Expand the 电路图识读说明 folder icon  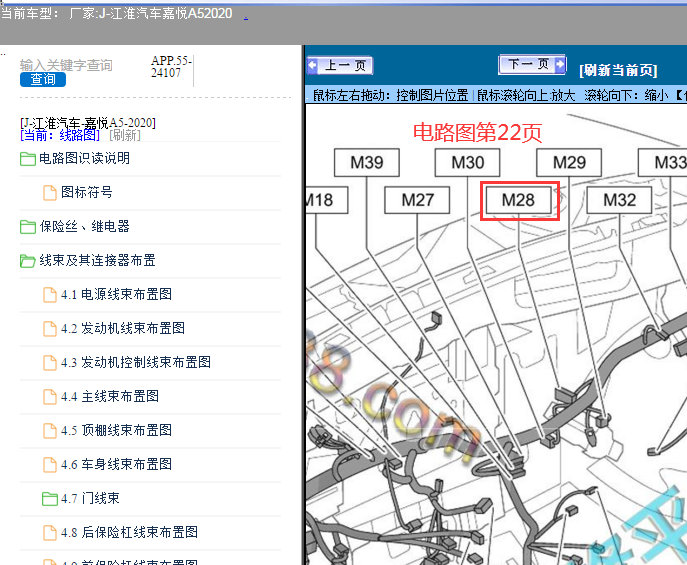pyautogui.click(x=28, y=159)
